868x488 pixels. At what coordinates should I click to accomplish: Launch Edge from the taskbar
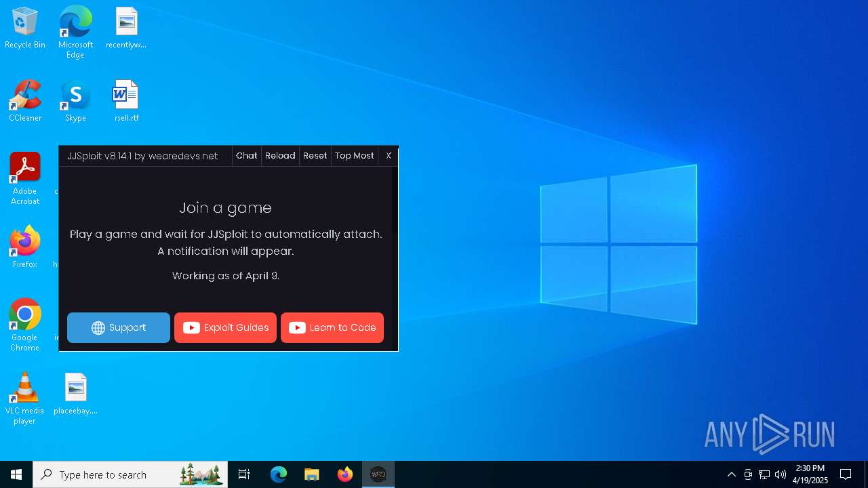(x=279, y=474)
